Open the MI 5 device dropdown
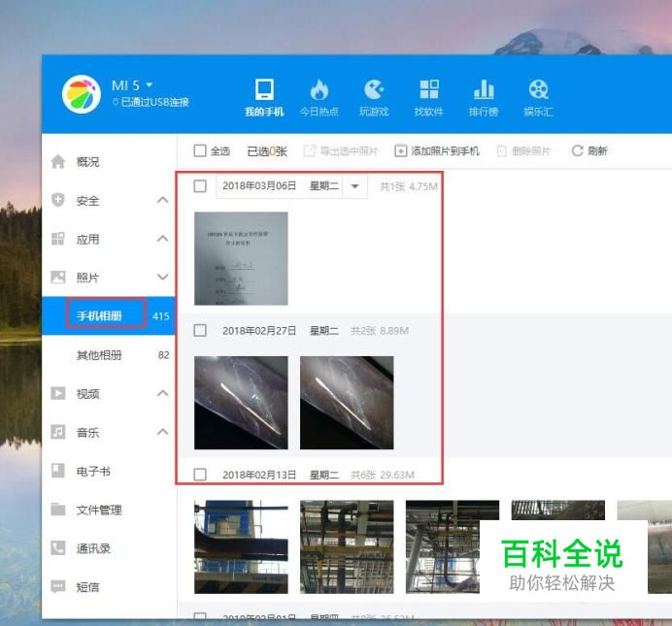 (x=150, y=84)
